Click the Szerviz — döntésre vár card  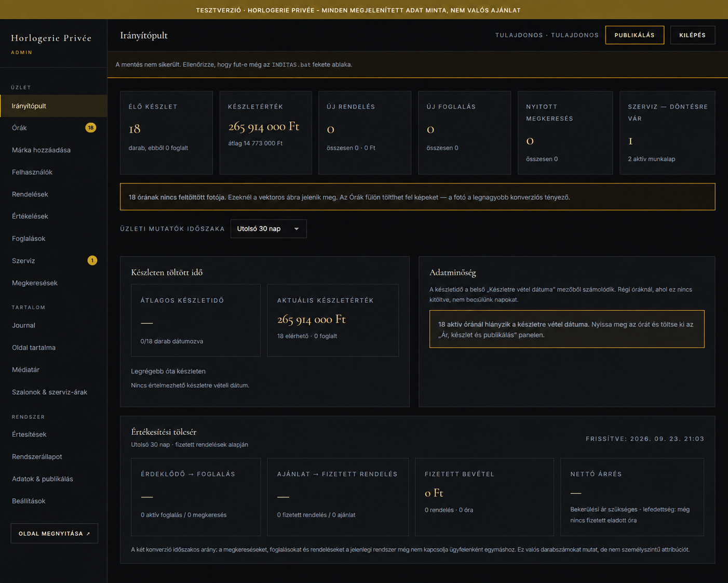(x=667, y=133)
